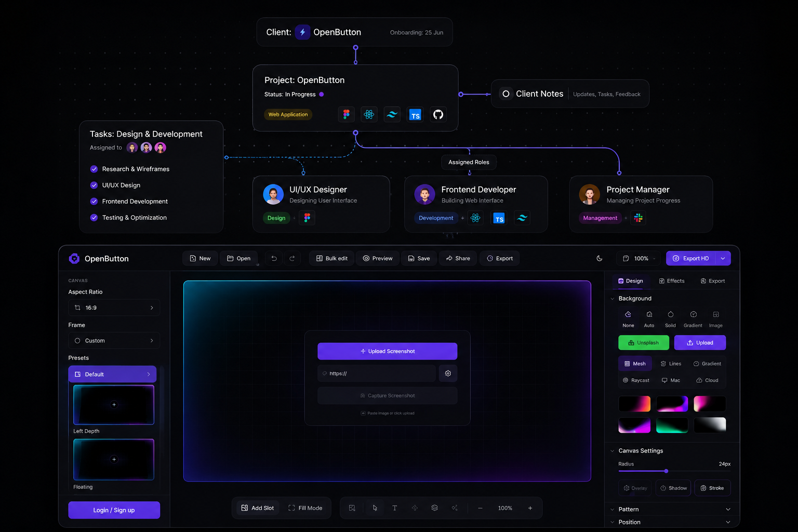
Task: Open the 100% zoom dropdown in header
Action: 640,258
